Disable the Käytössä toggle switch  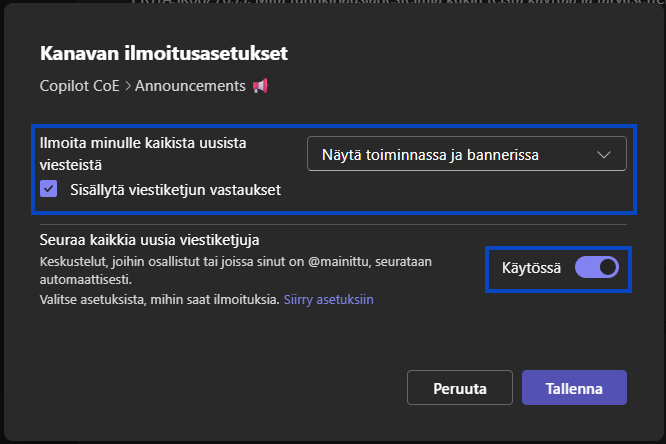[x=597, y=267]
